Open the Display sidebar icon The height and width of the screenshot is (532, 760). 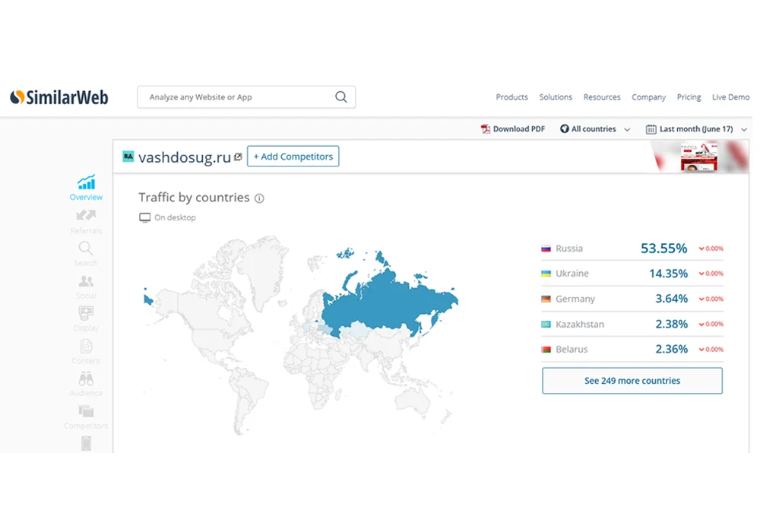point(86,313)
